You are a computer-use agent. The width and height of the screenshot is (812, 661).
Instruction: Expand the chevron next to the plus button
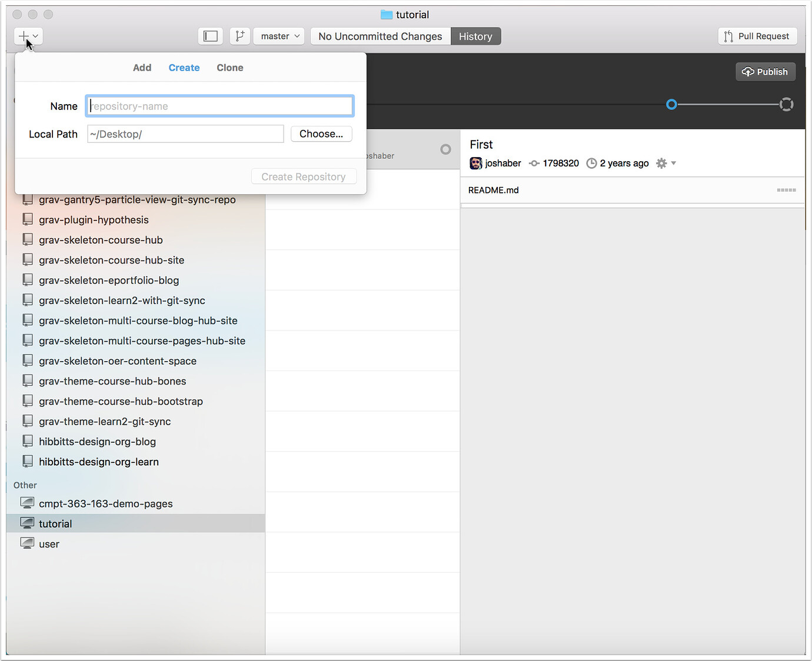point(36,36)
